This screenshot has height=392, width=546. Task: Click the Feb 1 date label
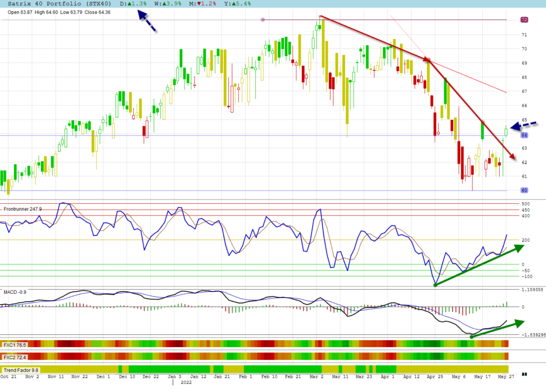[x=245, y=377]
